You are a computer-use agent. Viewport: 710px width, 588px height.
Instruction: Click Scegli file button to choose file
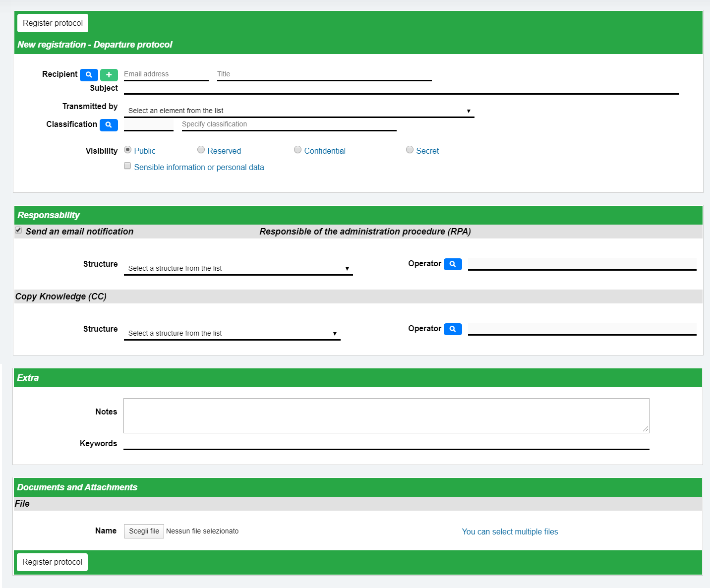pyautogui.click(x=144, y=531)
